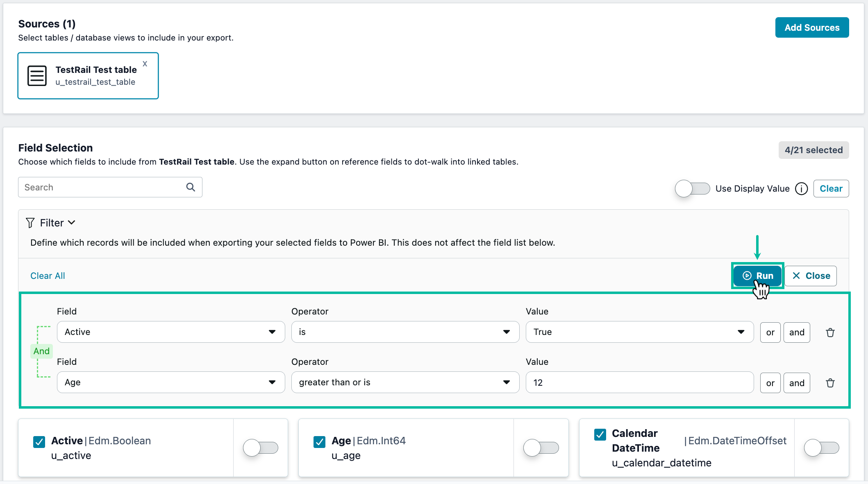The height and width of the screenshot is (484, 868).
Task: Open the Age field dropdown
Action: click(x=171, y=382)
